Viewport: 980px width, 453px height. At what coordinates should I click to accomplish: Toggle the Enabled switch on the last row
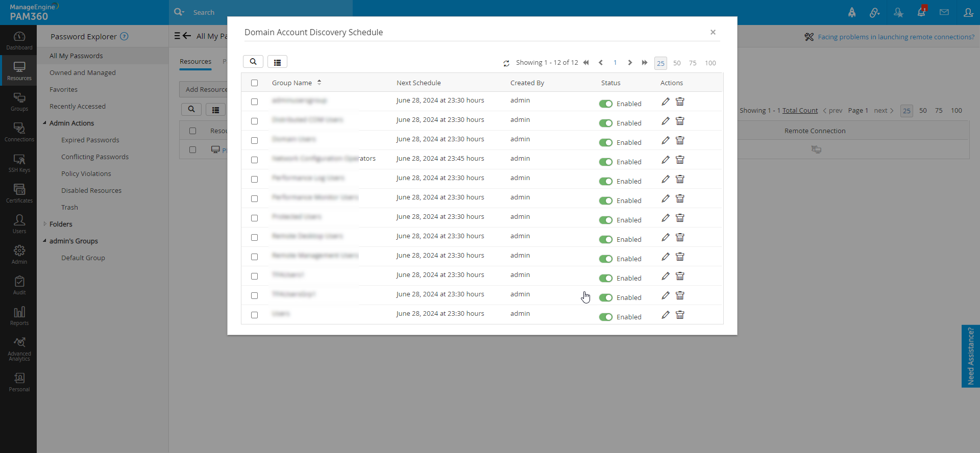click(x=606, y=317)
